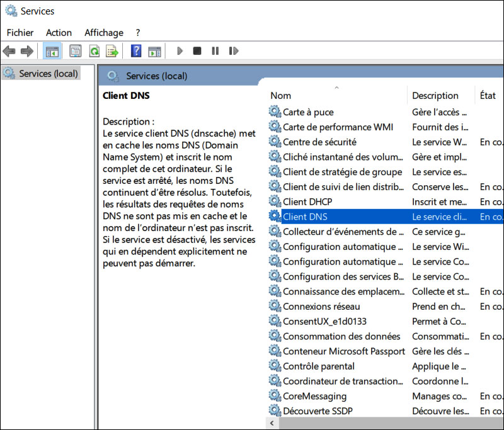Click description 'Gère les clés ...'
Viewport: 504px width, 430px height.
(x=440, y=351)
